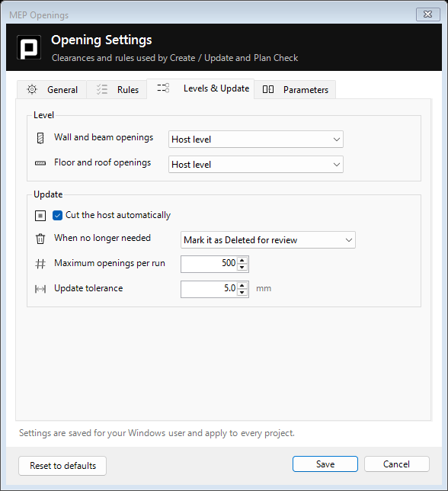Click the Save button
This screenshot has width=448, height=491.
(x=325, y=464)
